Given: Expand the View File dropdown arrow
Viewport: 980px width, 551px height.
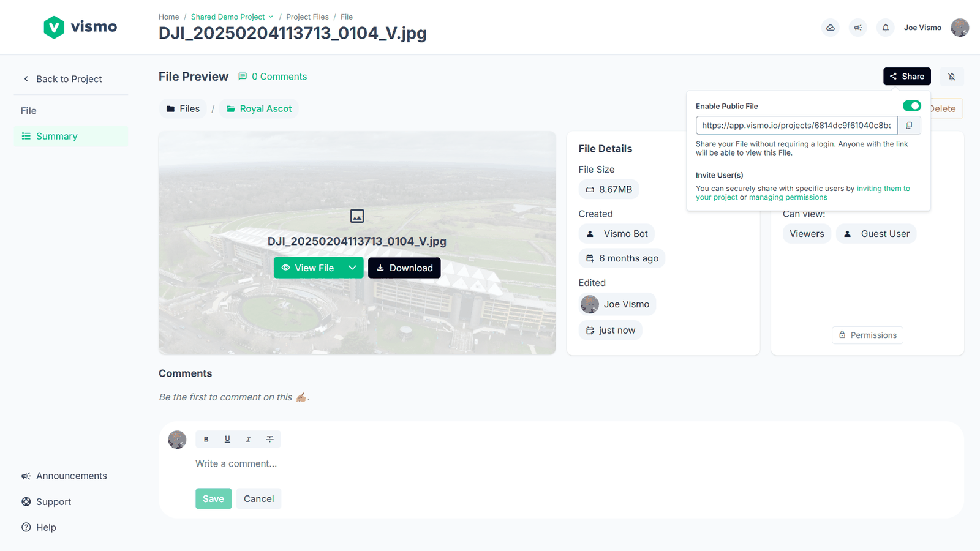Looking at the screenshot, I should (352, 268).
